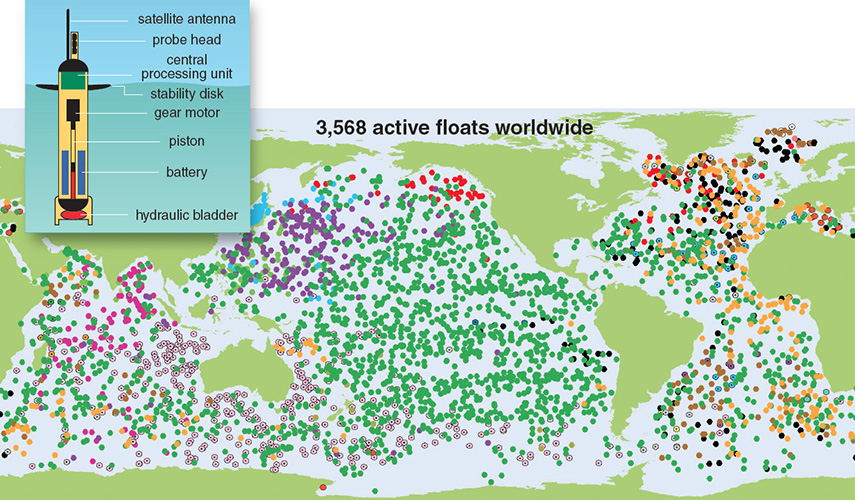Click the black satellite antenna rod in diagram

[x=68, y=33]
